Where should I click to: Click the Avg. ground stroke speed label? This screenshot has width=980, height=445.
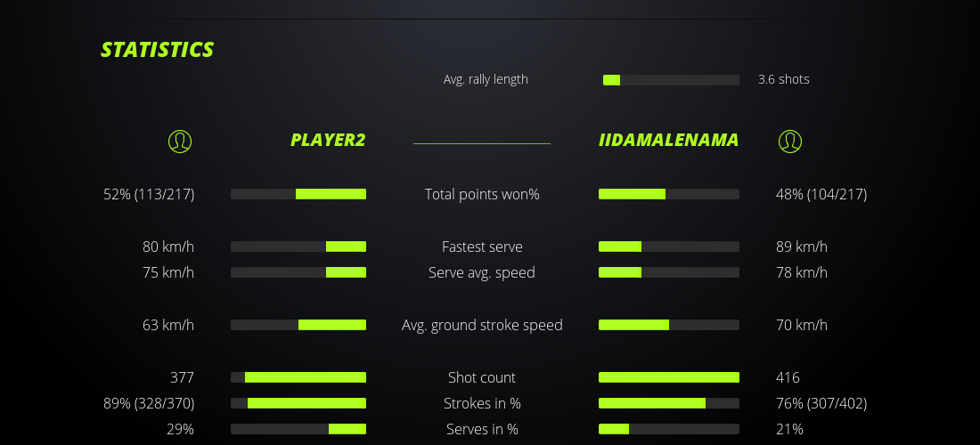click(482, 325)
